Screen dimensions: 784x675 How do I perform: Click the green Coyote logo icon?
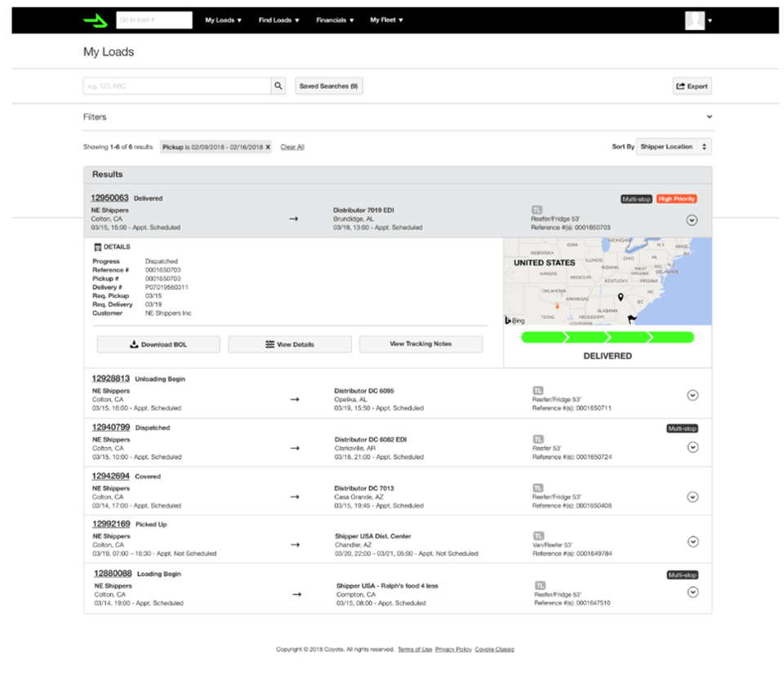pos(96,20)
